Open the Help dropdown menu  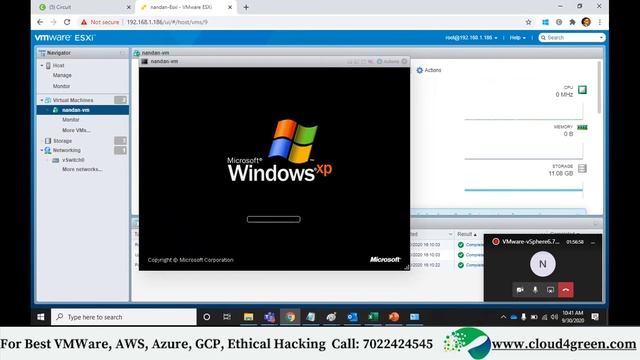click(x=517, y=38)
